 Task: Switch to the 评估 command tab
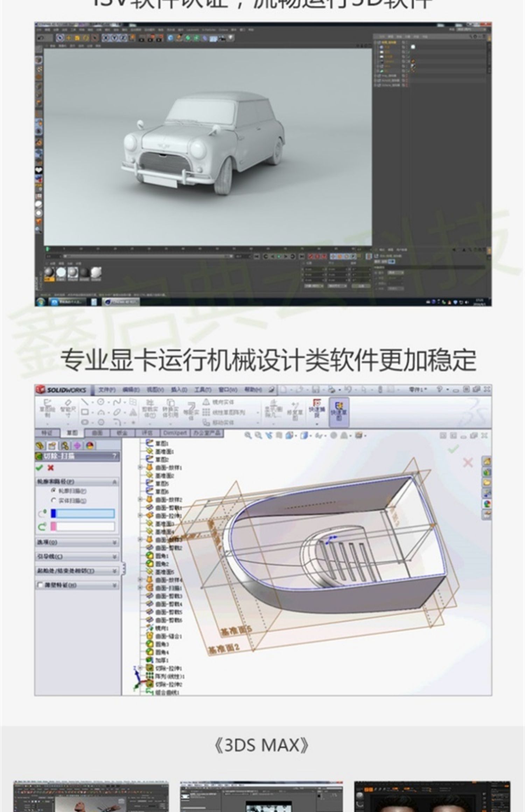[x=147, y=433]
